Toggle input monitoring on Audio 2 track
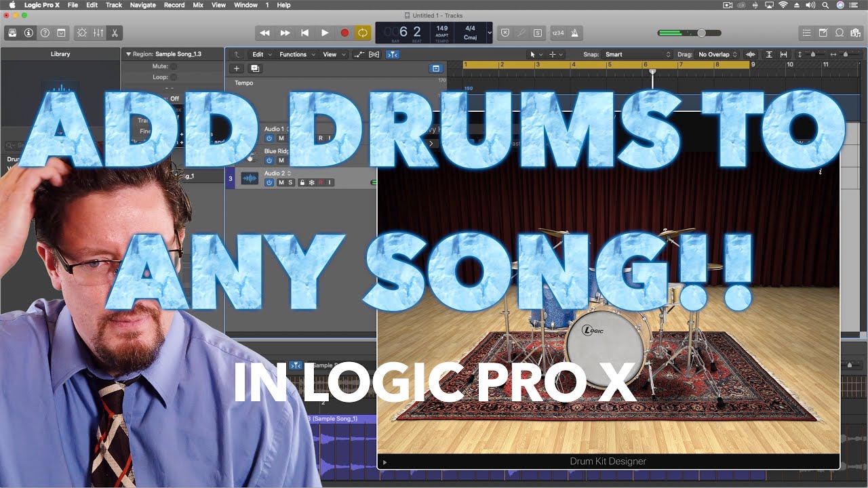This screenshot has width=868, height=488. pyautogui.click(x=330, y=182)
